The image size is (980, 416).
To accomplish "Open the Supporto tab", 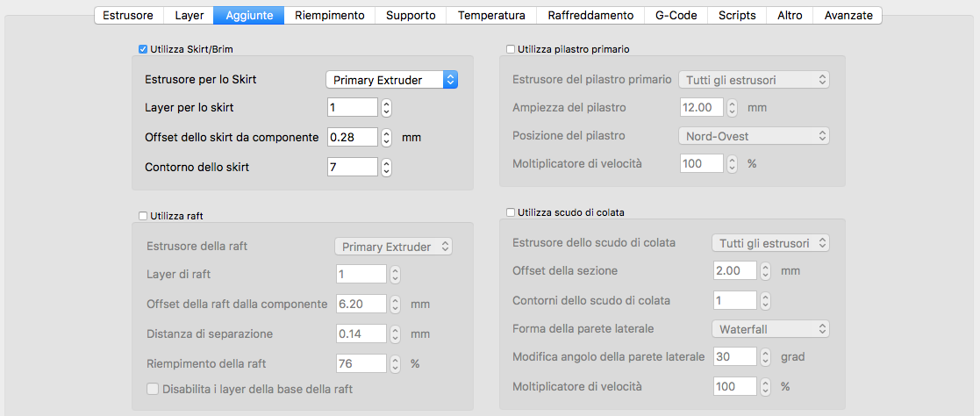I will tap(411, 15).
